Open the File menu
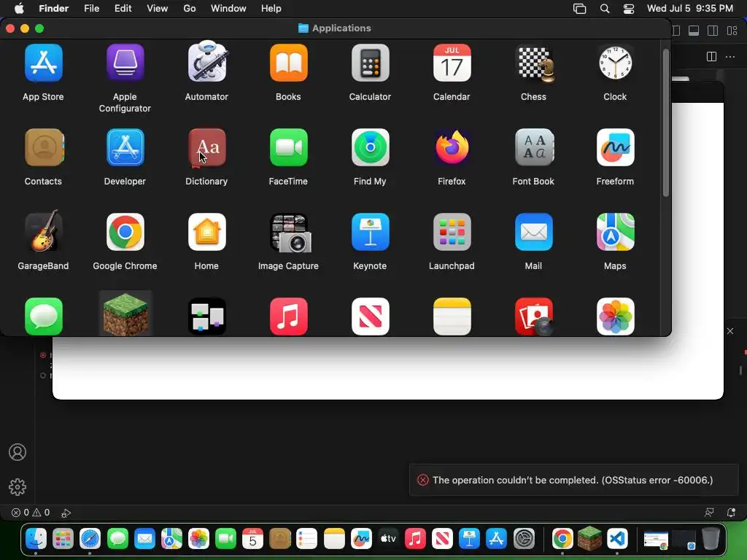747x560 pixels. tap(91, 9)
